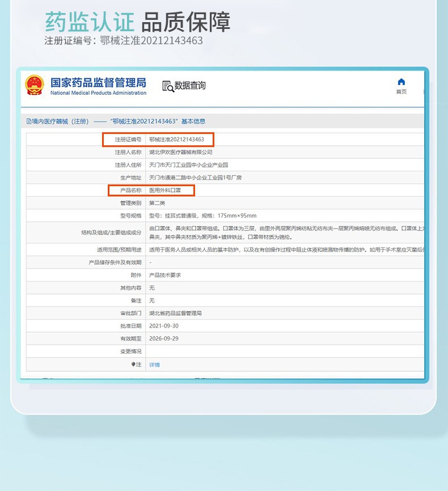Click the production address 天门市通港二路 cell

[195, 178]
